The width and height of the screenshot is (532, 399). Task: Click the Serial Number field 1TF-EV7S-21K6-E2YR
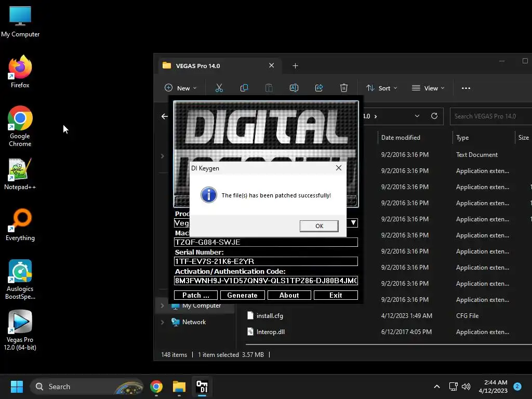265,261
